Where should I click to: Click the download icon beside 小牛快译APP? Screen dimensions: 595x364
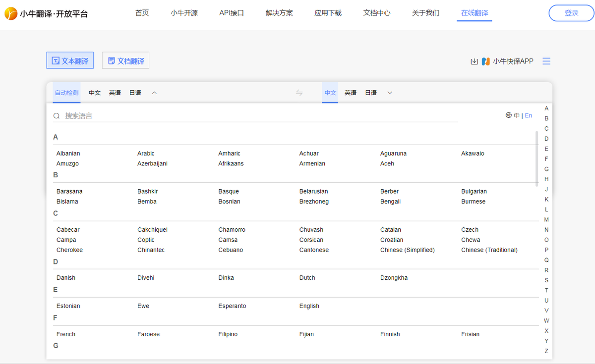point(474,61)
